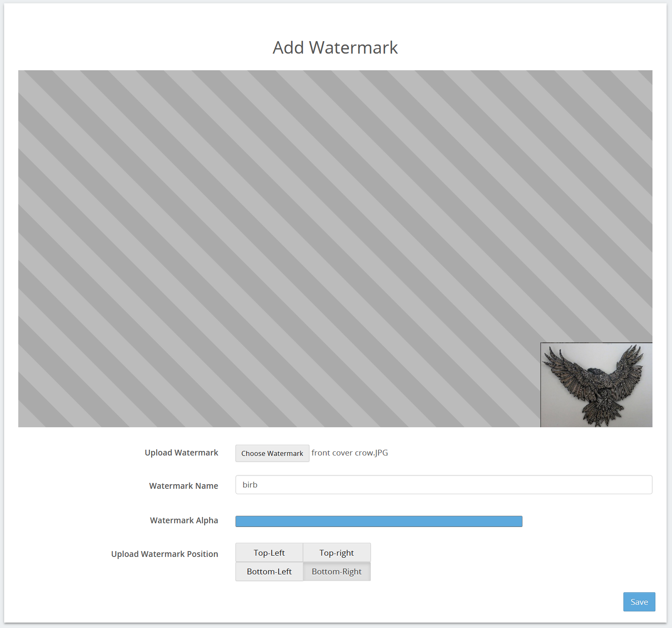Click the Watermark Name label

[x=184, y=486]
